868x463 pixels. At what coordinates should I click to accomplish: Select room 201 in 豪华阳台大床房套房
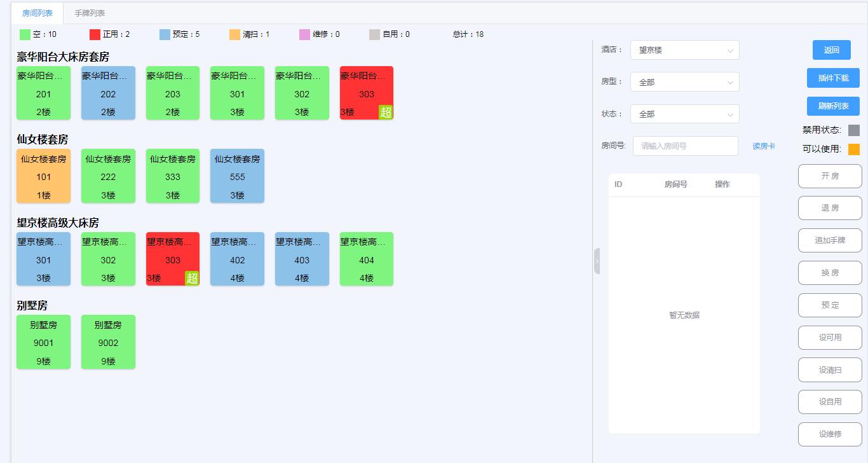pos(43,93)
